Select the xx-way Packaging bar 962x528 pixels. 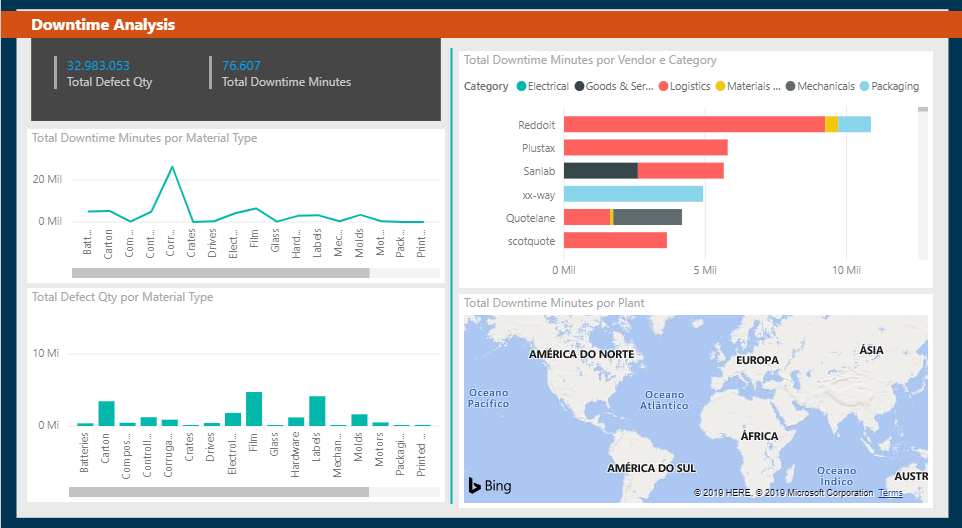[x=633, y=194]
